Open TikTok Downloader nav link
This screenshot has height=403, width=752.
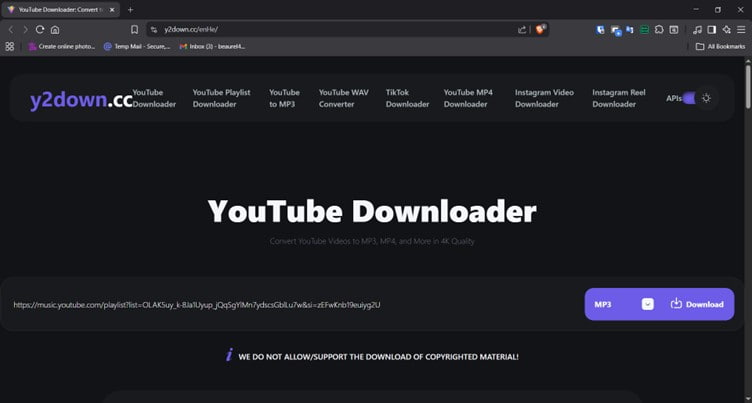pyautogui.click(x=407, y=98)
